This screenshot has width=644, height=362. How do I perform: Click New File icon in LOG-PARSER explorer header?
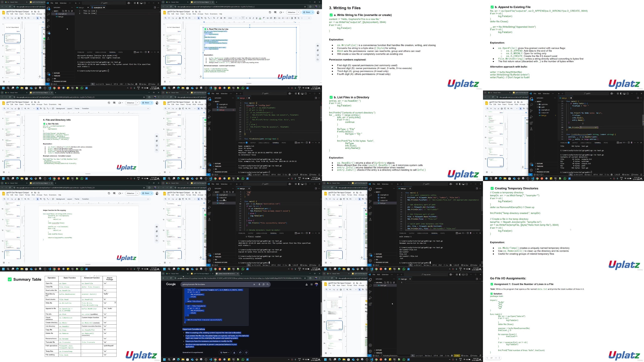(x=385, y=283)
